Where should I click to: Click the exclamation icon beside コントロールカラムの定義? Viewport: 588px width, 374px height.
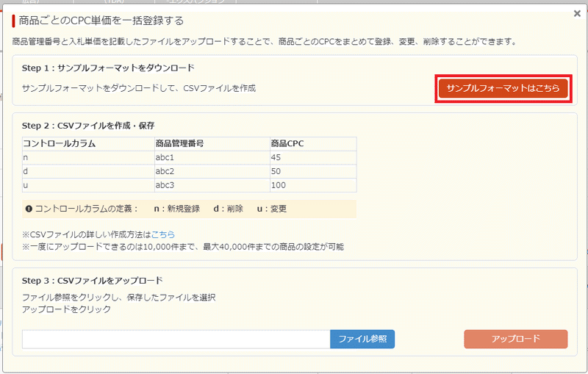(x=28, y=209)
